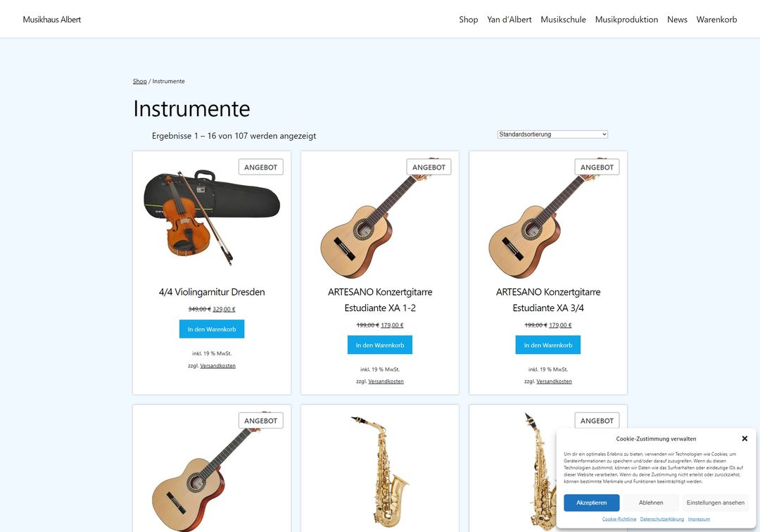Open the 4/4 Violingarnitur Dresden product title
Screen dimensions: 760x532
point(212,291)
